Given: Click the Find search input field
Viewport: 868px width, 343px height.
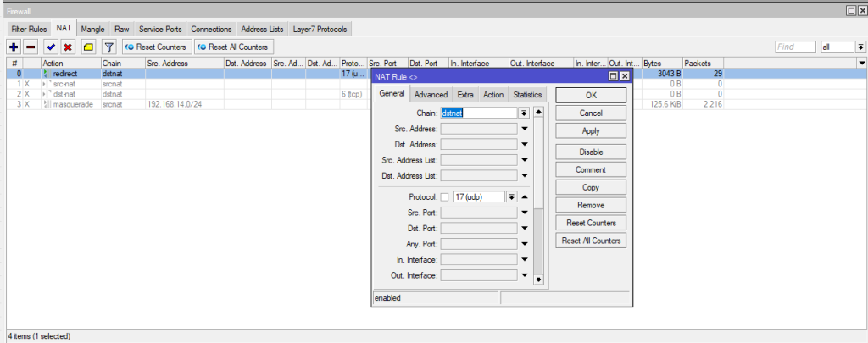Looking at the screenshot, I should pos(795,47).
